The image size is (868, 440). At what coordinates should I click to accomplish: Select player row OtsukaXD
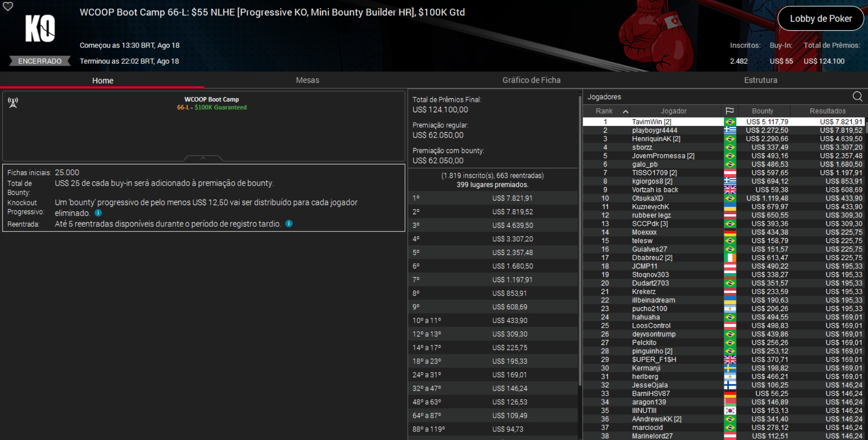point(724,198)
